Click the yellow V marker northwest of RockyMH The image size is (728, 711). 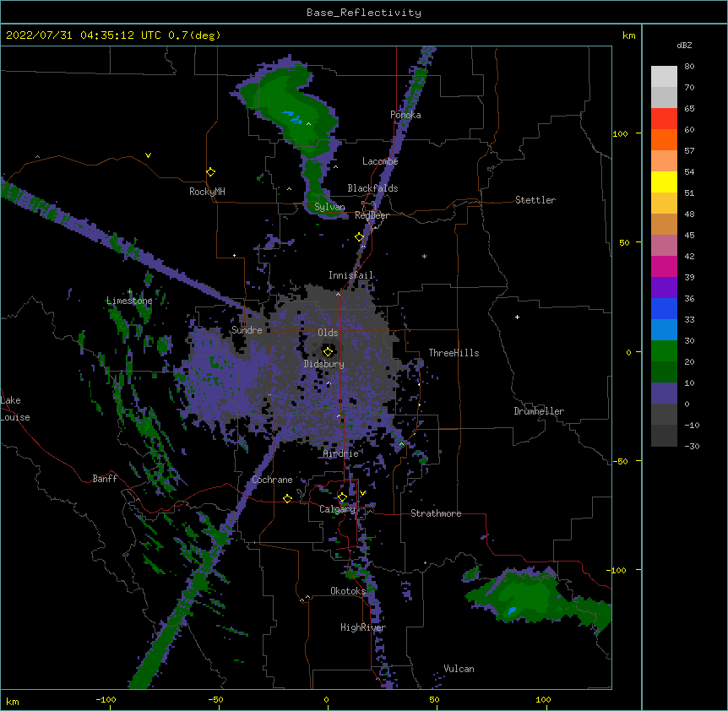[x=148, y=155]
